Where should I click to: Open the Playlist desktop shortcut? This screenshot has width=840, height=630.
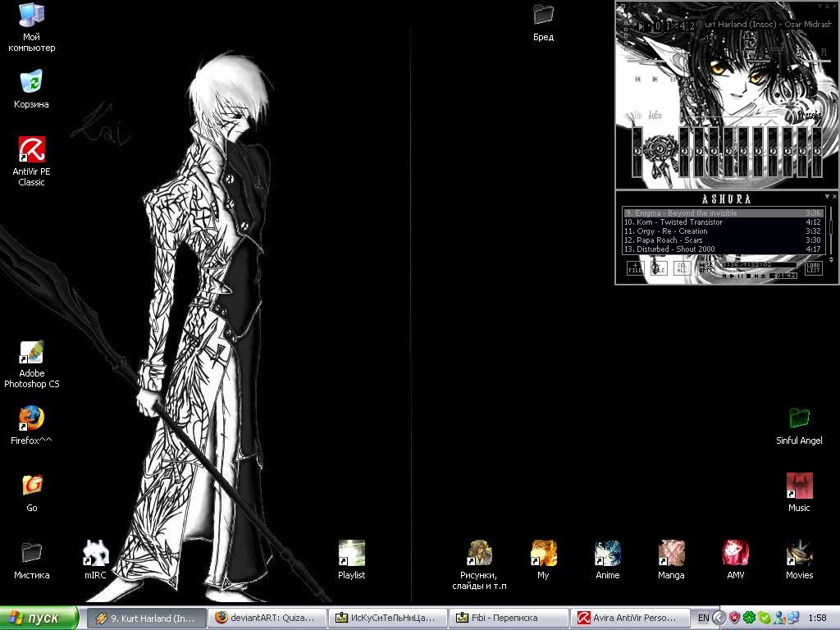pos(351,560)
